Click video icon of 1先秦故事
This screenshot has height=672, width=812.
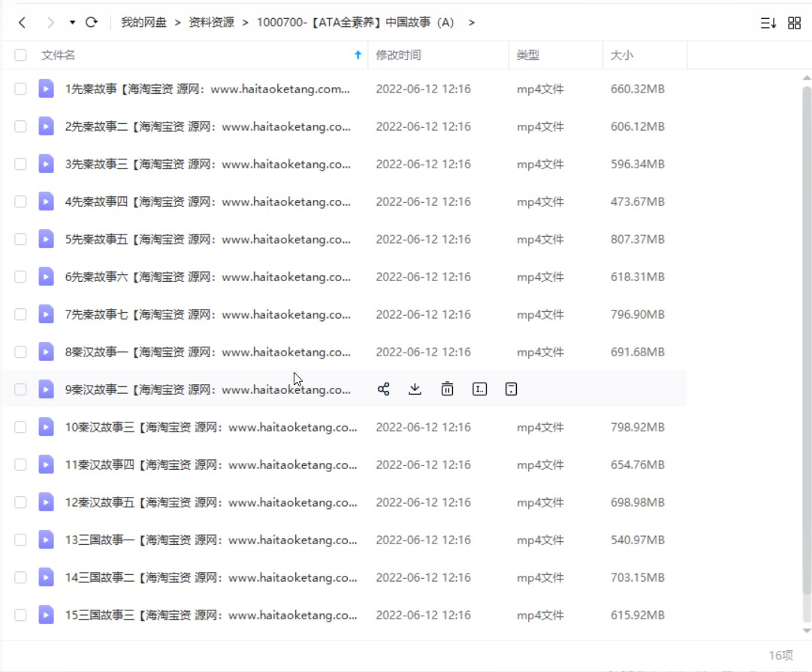46,89
